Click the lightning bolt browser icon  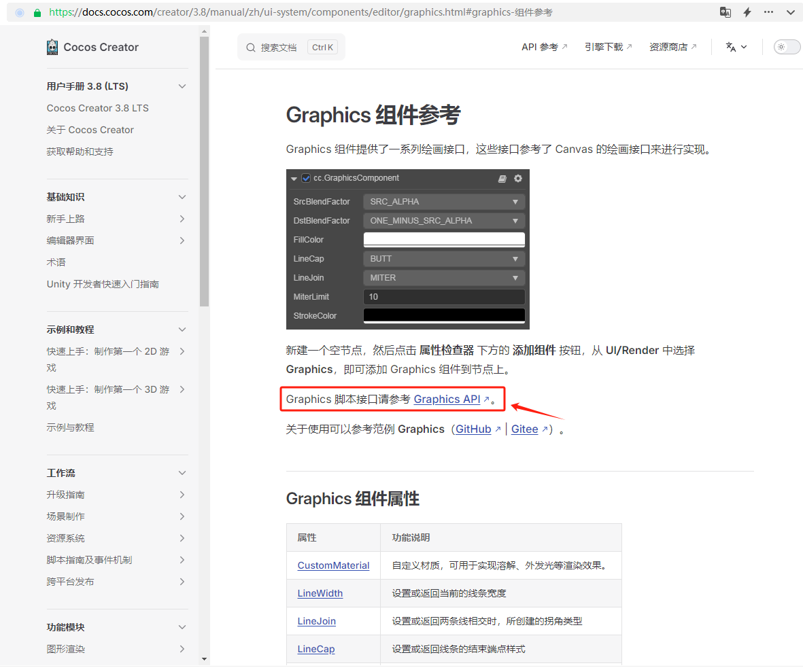(x=747, y=12)
